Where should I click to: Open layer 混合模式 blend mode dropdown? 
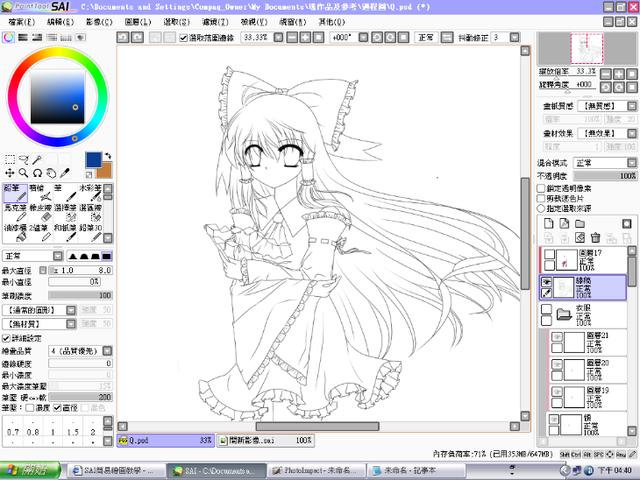(632, 163)
